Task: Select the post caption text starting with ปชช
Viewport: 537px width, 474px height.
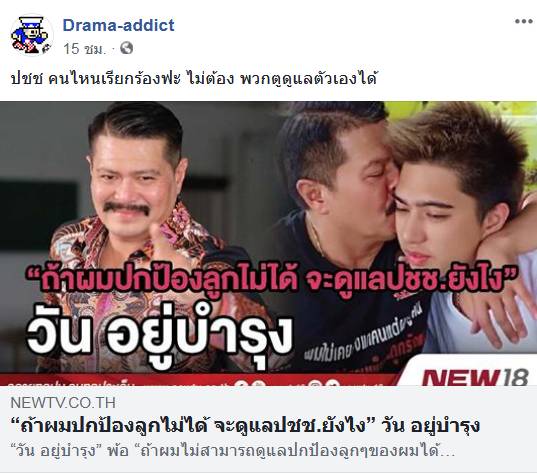Action: click(194, 79)
